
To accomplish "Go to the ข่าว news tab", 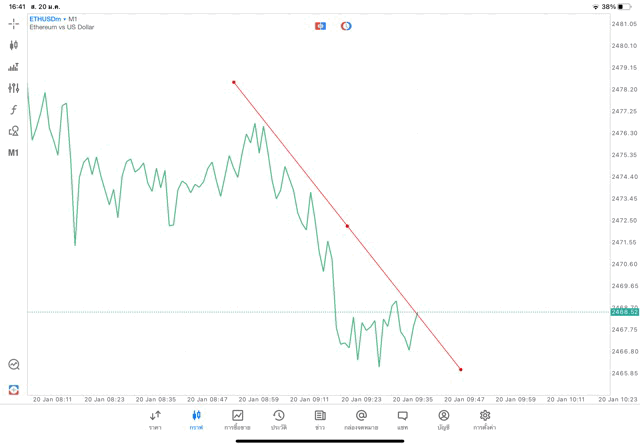I will [x=319, y=419].
